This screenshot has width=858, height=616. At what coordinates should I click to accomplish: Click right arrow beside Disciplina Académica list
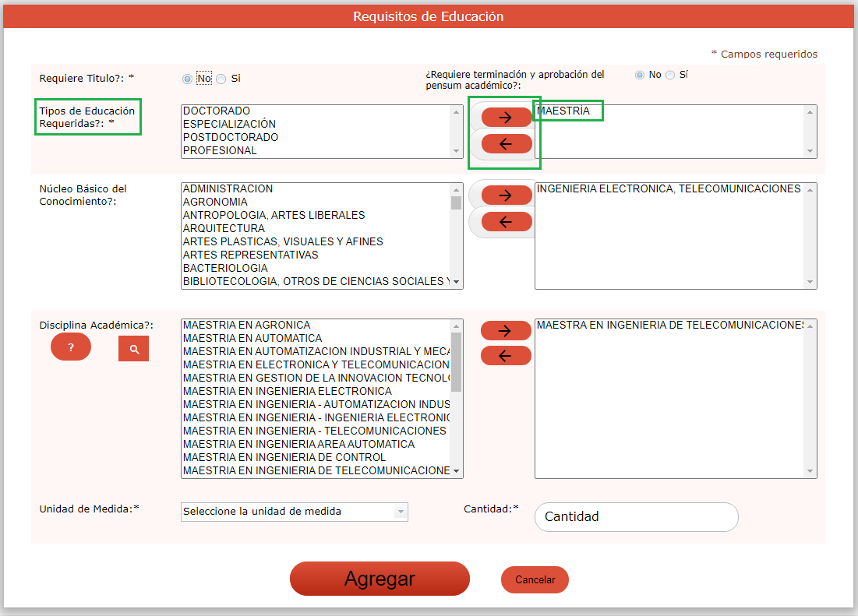[506, 330]
